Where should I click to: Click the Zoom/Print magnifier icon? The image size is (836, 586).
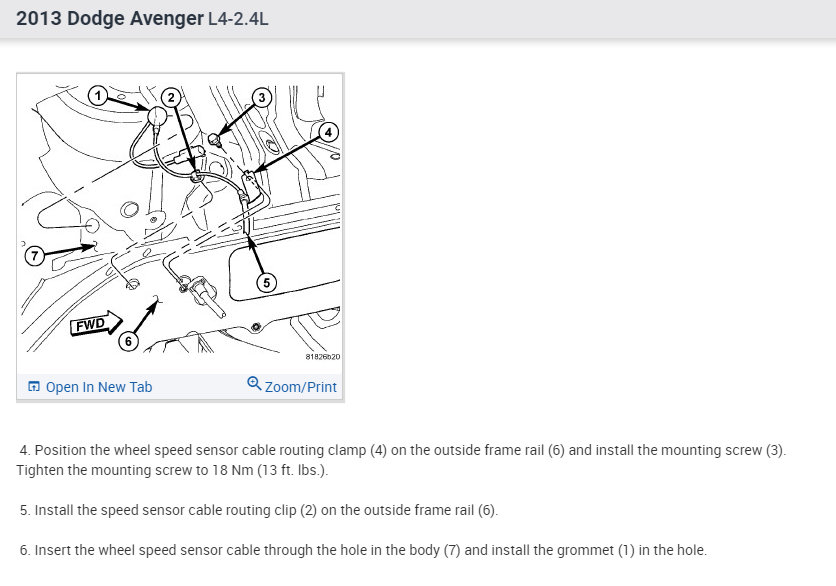[x=254, y=385]
